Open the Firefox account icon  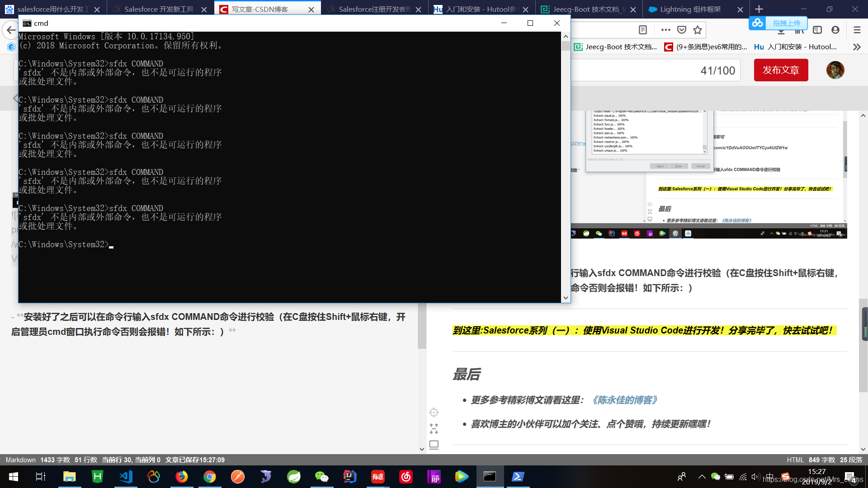[x=835, y=30]
